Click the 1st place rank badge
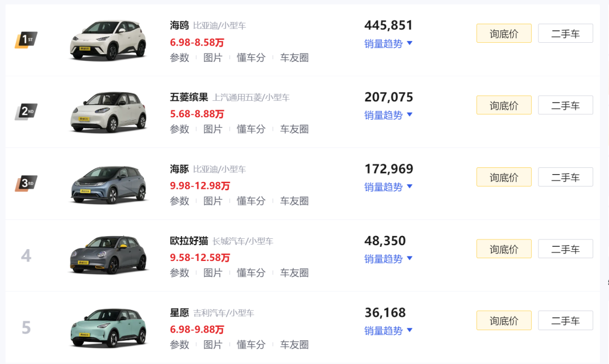 [x=27, y=39]
